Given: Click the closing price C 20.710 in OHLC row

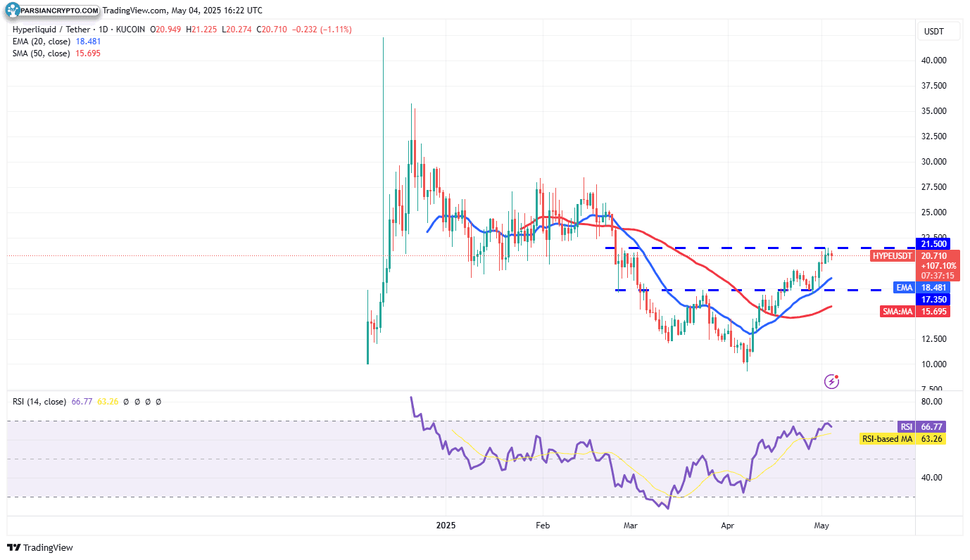Looking at the screenshot, I should click(270, 29).
